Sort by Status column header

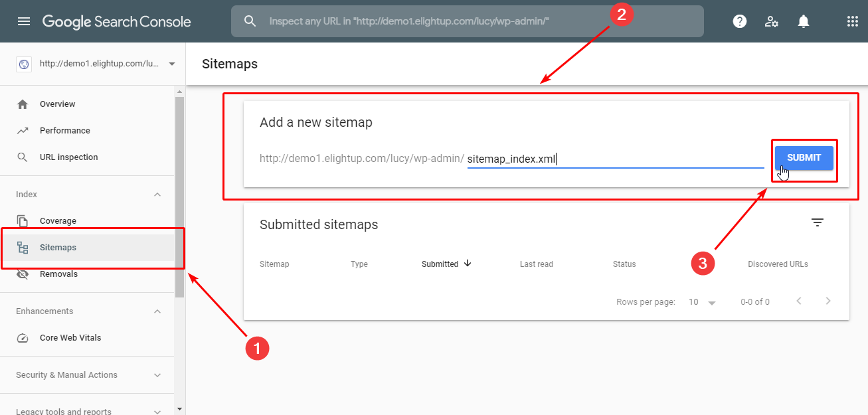(624, 264)
